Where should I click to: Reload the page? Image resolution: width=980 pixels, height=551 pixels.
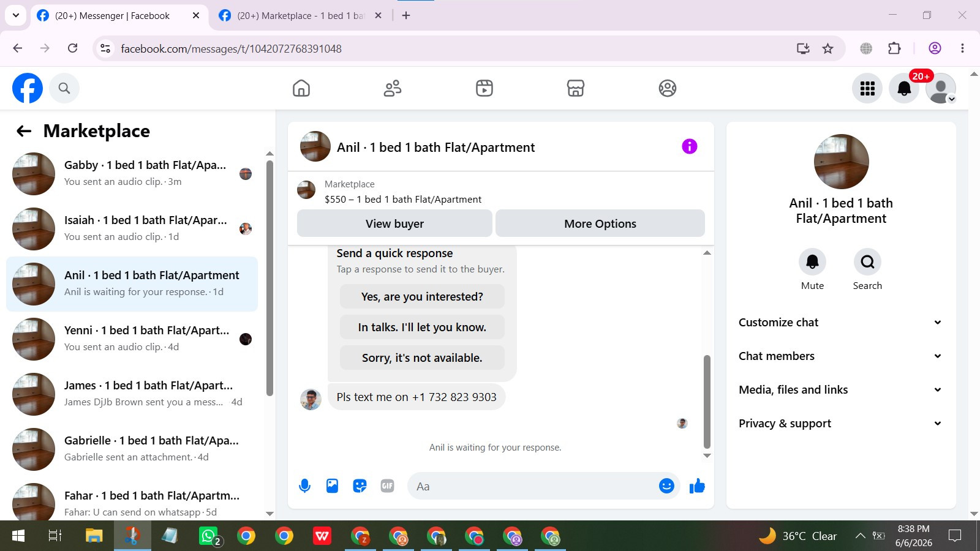pyautogui.click(x=72, y=48)
